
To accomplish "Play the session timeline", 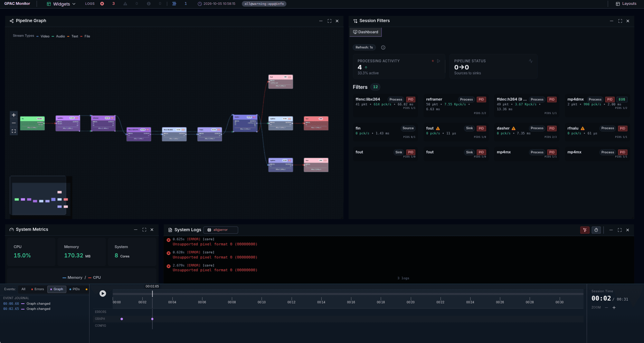I will click(103, 293).
